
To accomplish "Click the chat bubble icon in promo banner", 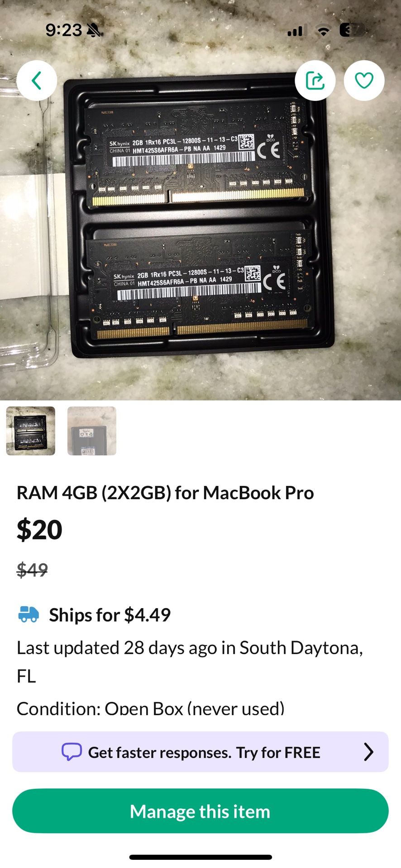I will (x=72, y=752).
